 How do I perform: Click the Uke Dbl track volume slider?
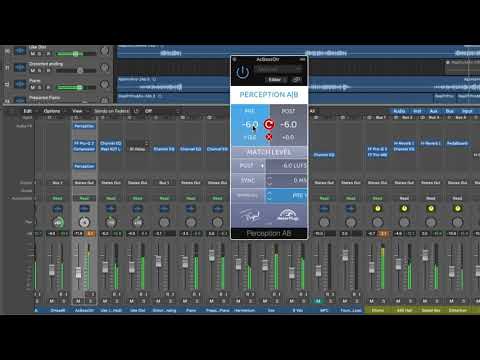point(75,54)
